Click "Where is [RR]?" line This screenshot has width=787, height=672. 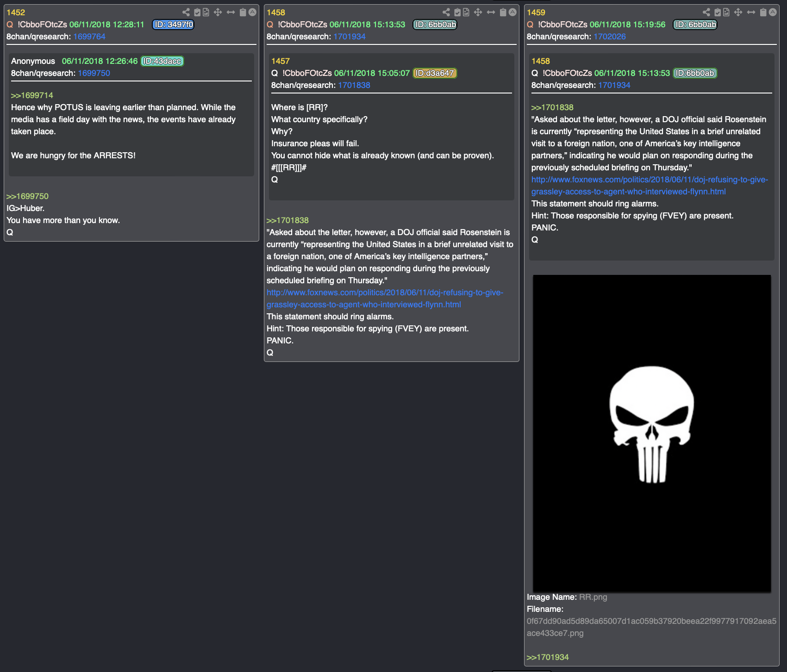[x=300, y=107]
